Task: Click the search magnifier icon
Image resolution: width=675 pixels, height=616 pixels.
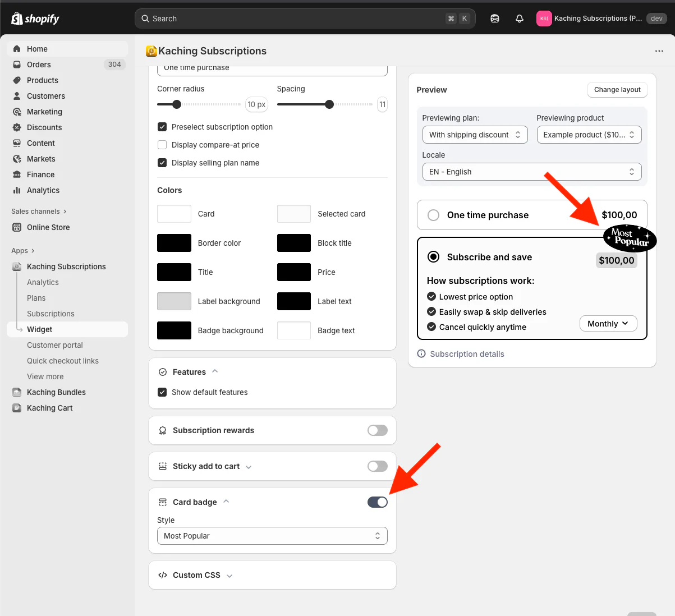Action: coord(145,19)
